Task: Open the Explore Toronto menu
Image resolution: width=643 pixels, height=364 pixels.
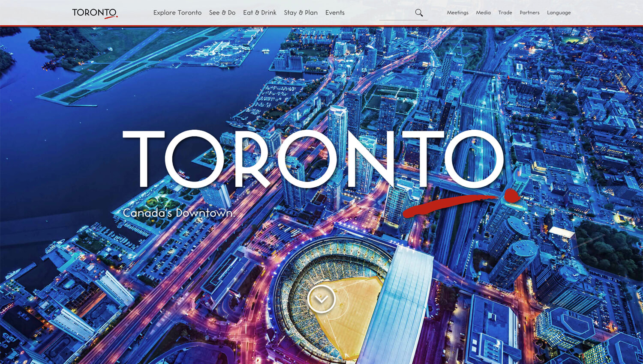Action: point(177,13)
